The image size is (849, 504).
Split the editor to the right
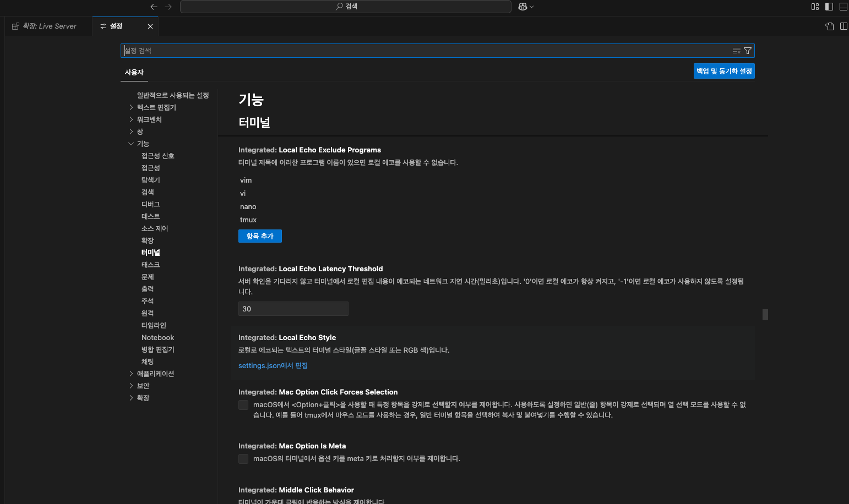(843, 26)
